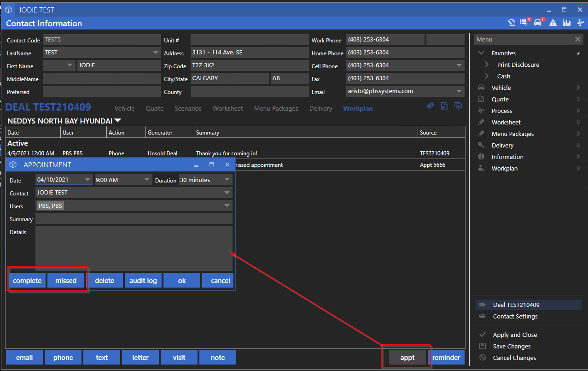This screenshot has height=371, width=588.
Task: Open the chat comments icon beside Workplan
Action: pos(458,106)
